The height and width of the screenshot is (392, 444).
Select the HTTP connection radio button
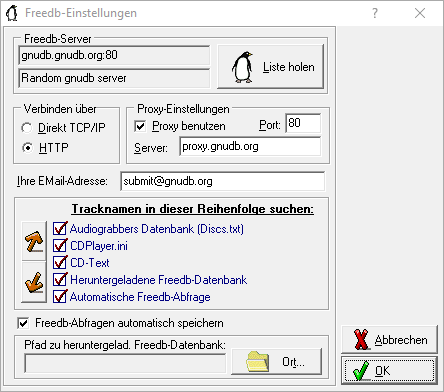coord(27,147)
